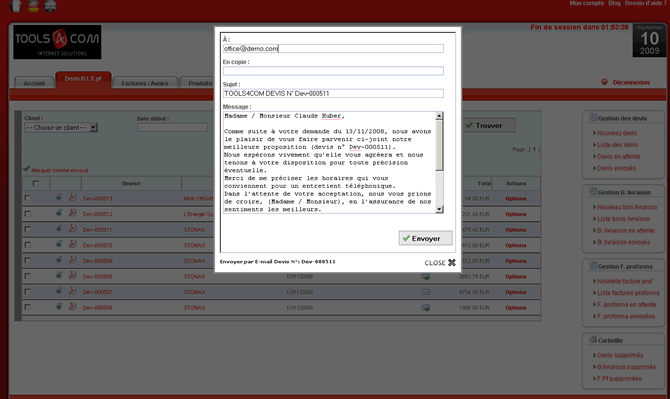Image resolution: width=670 pixels, height=399 pixels.
Task: Open the PDF icon for Dev-000510
Action: [73, 244]
